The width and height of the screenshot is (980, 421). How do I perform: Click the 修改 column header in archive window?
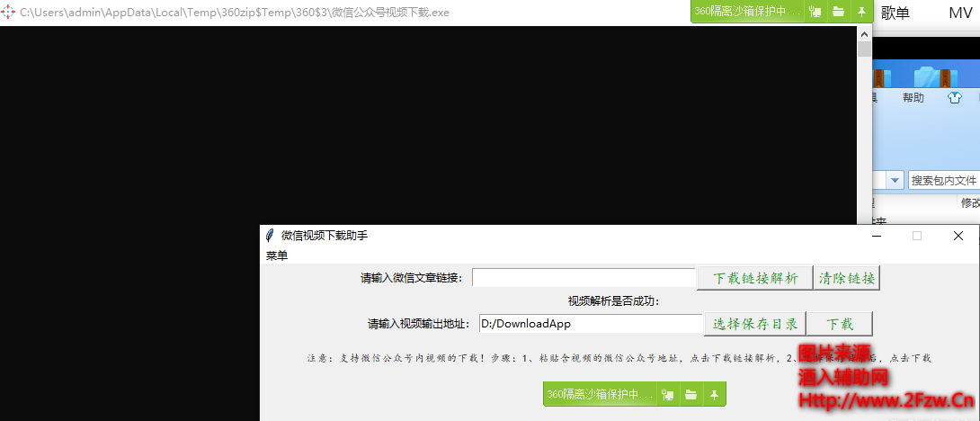[x=970, y=202]
